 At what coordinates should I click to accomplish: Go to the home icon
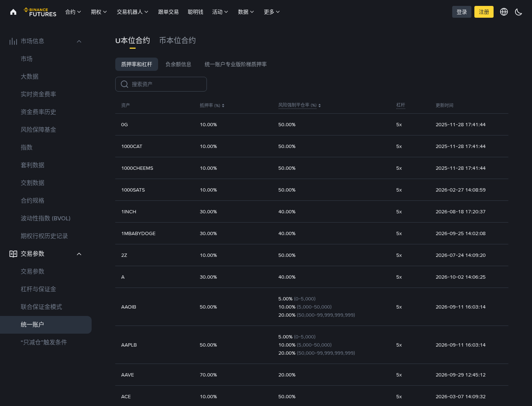13,12
